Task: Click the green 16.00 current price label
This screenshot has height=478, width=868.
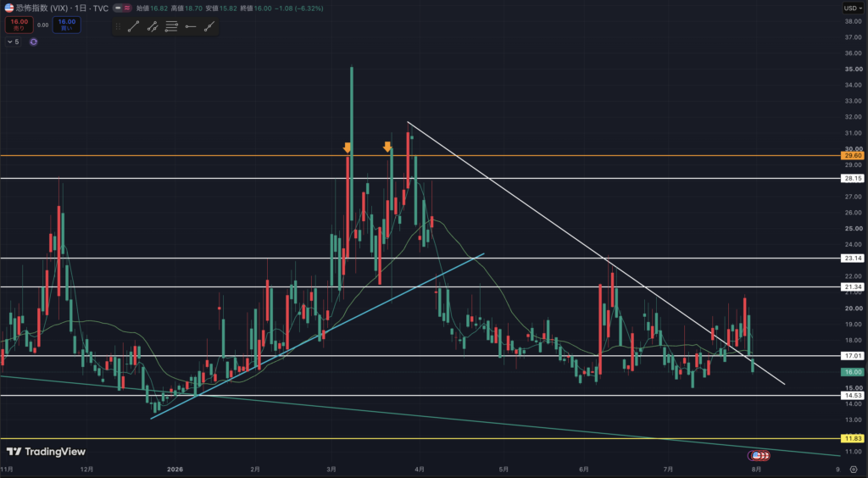Action: [x=852, y=372]
